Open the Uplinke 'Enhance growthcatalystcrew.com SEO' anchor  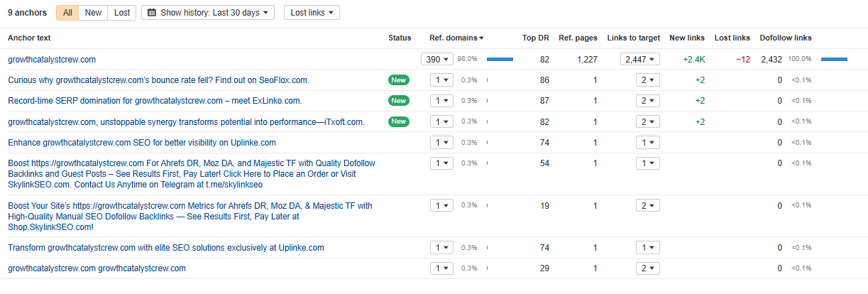click(142, 143)
